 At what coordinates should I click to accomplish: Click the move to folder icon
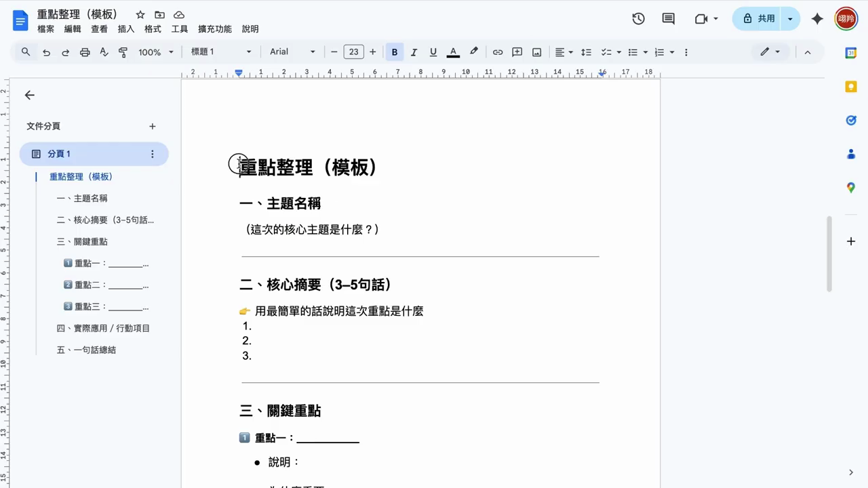pyautogui.click(x=159, y=15)
